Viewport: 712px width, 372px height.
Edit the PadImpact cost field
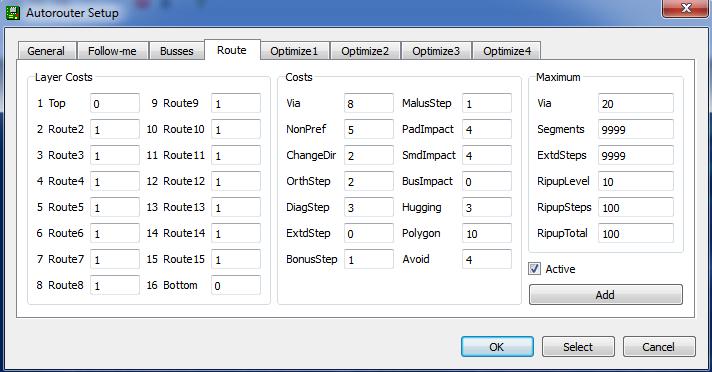487,129
